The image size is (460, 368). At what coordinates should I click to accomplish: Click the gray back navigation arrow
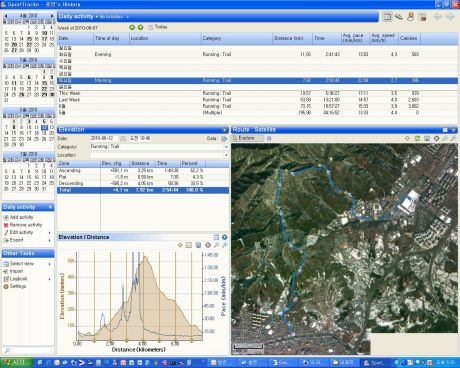[x=438, y=16]
